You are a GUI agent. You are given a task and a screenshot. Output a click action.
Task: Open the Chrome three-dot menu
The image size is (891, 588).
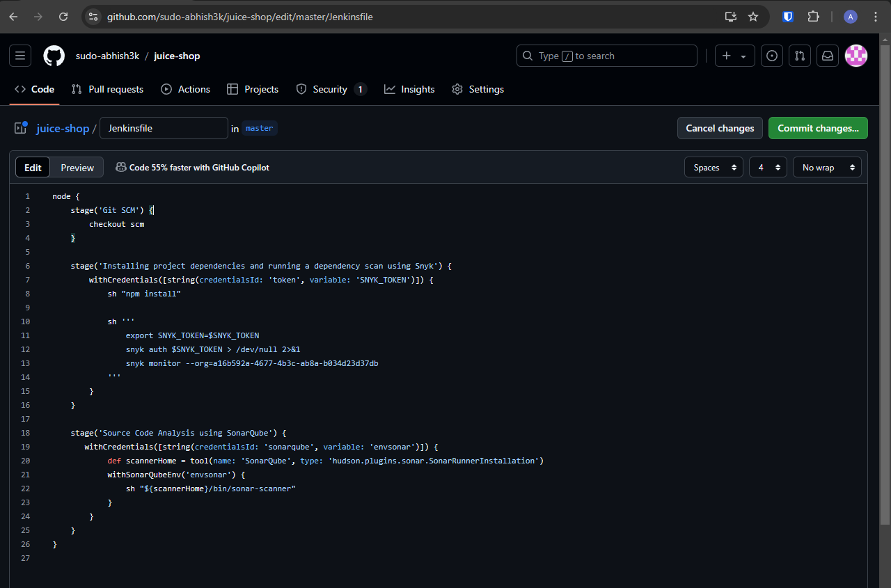pyautogui.click(x=876, y=17)
